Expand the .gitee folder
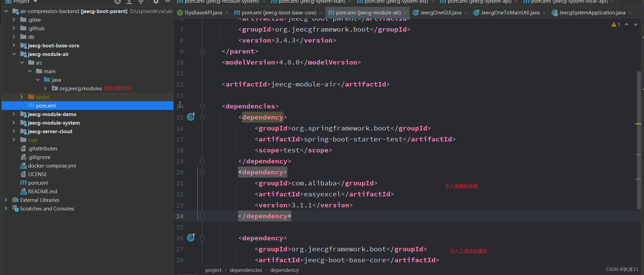Image resolution: width=644 pixels, height=275 pixels. pyautogui.click(x=14, y=20)
